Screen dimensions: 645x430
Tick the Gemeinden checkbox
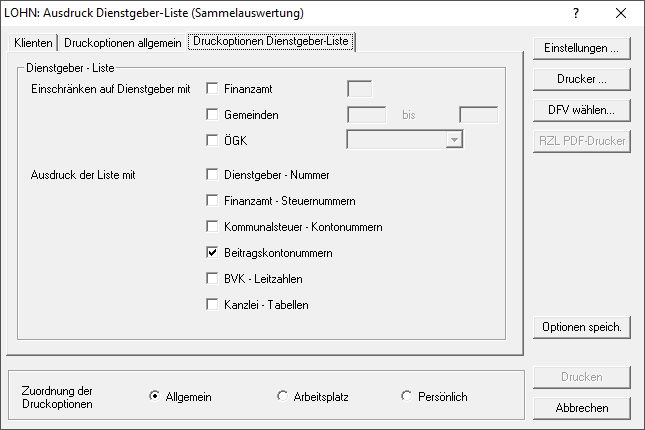click(x=212, y=115)
